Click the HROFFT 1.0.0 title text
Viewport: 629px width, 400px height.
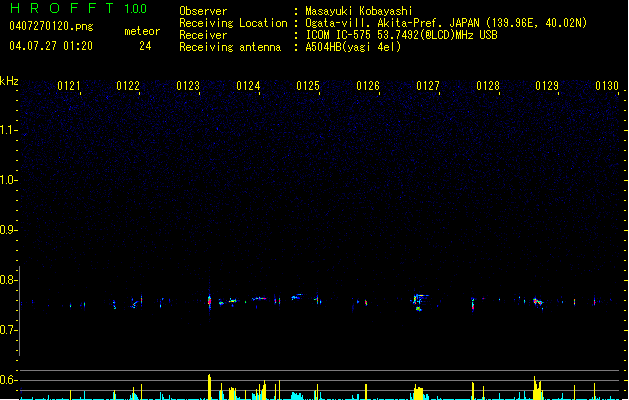(79, 8)
